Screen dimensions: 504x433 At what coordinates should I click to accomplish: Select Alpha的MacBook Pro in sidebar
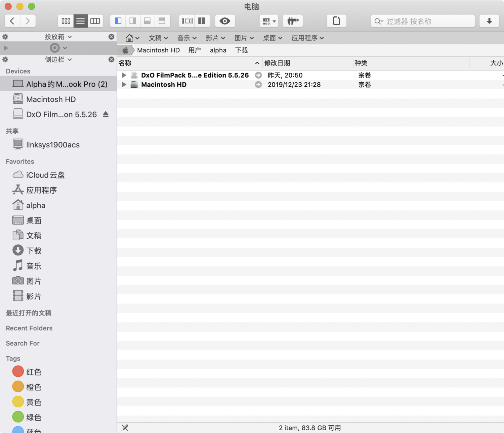tap(58, 84)
